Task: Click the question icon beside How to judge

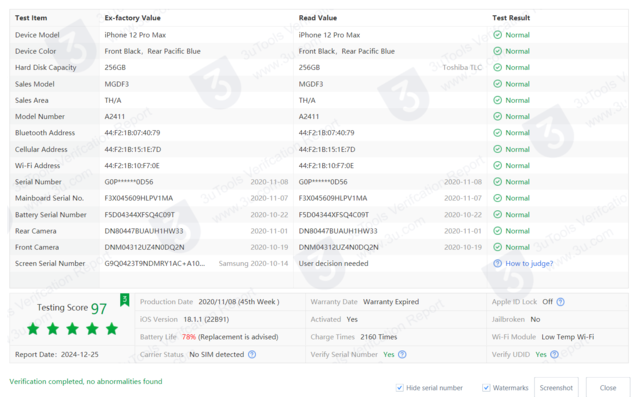Action: point(497,264)
